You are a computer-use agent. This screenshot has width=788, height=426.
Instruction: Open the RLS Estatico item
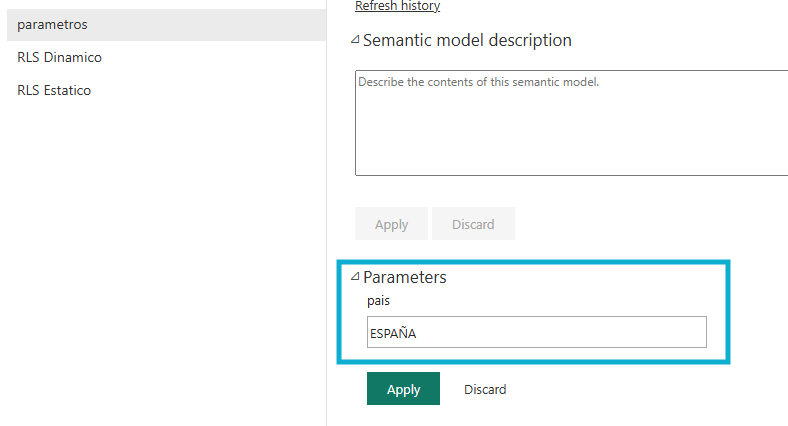coord(54,90)
